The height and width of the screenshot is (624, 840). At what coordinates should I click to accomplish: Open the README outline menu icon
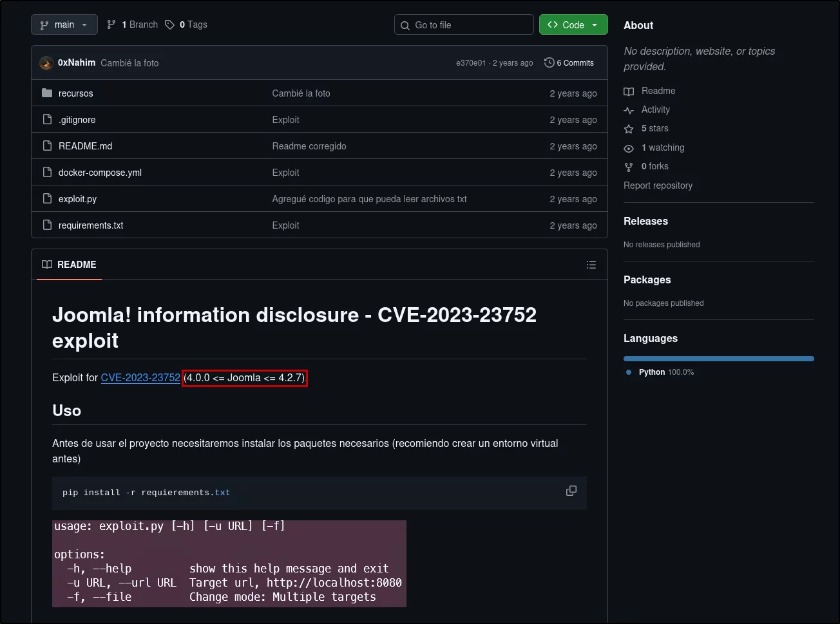click(591, 265)
